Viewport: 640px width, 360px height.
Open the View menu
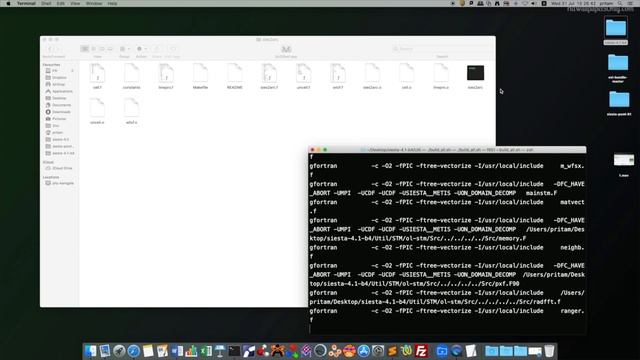tap(75, 3)
